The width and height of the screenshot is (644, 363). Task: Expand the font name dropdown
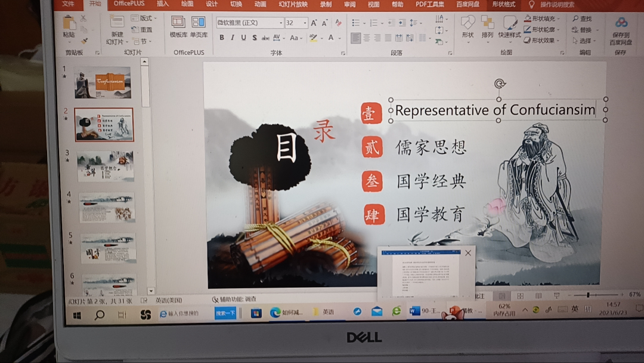[281, 23]
